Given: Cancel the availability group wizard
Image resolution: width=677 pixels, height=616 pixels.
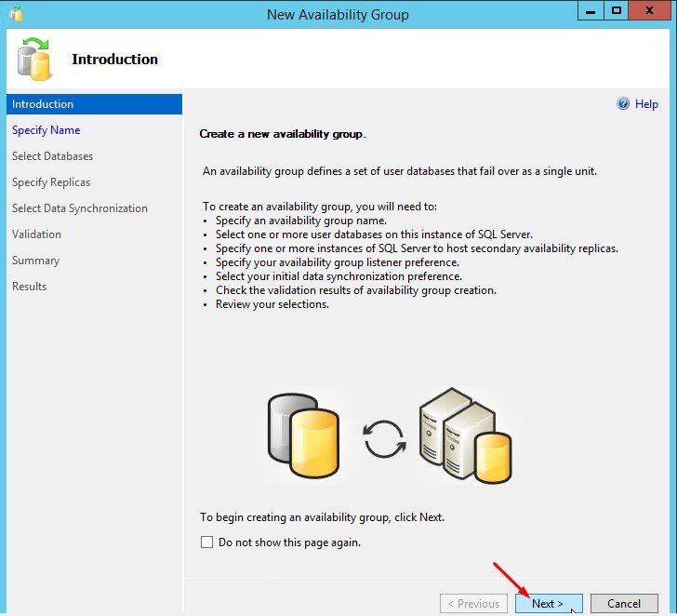Looking at the screenshot, I should coord(624,604).
